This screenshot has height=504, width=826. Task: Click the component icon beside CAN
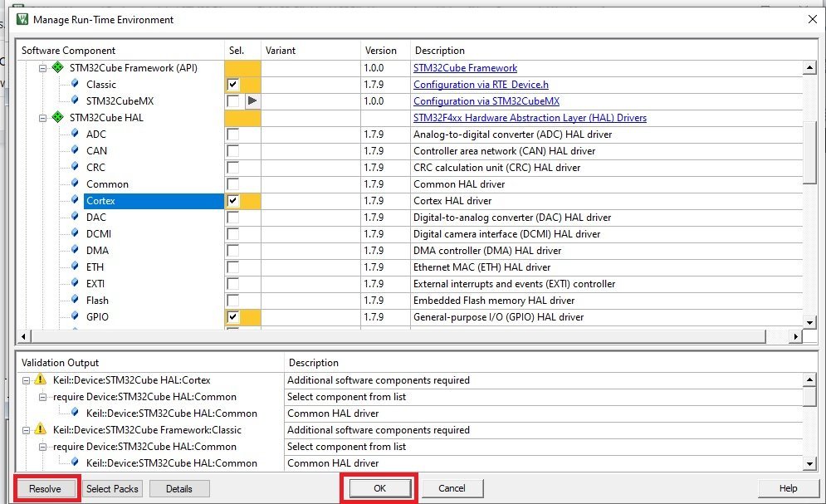[75, 150]
